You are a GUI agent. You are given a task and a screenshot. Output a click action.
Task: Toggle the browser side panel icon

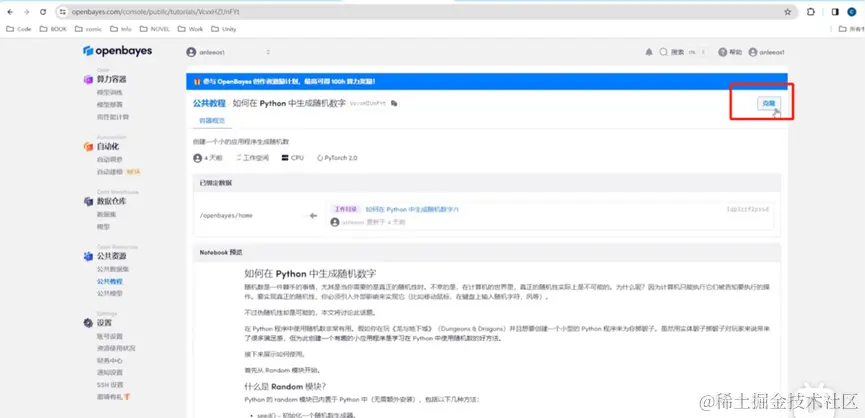tap(835, 12)
